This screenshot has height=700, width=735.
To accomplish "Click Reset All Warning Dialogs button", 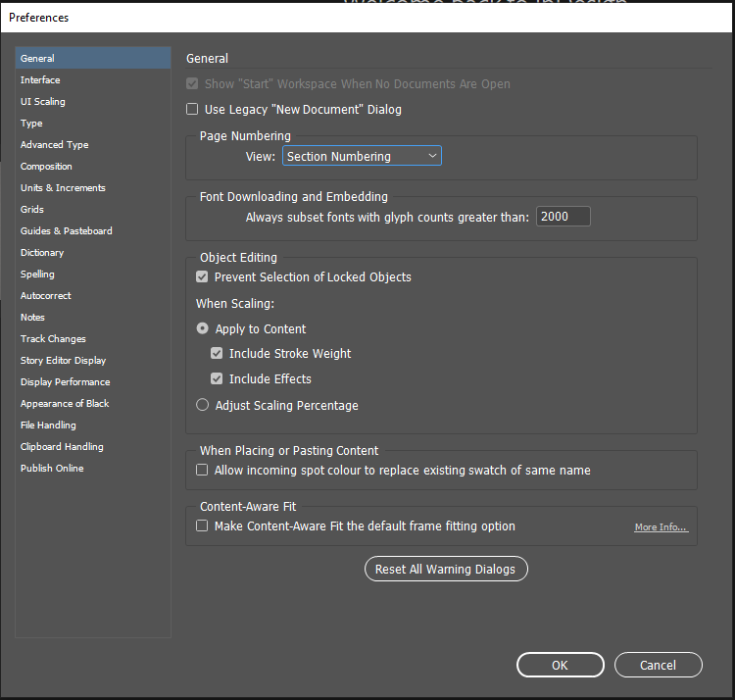I will pos(446,569).
